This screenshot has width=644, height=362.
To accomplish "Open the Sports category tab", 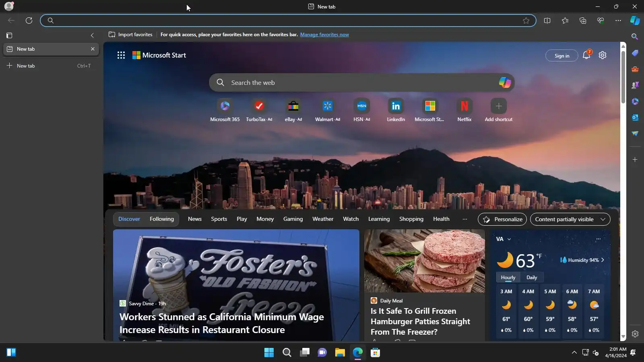I will [219, 219].
